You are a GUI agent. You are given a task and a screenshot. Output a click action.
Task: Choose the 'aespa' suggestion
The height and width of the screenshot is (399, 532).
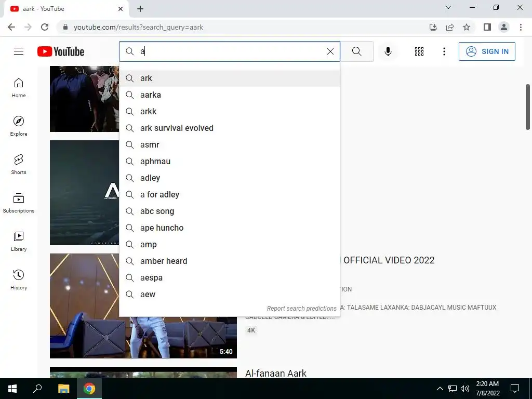229,278
